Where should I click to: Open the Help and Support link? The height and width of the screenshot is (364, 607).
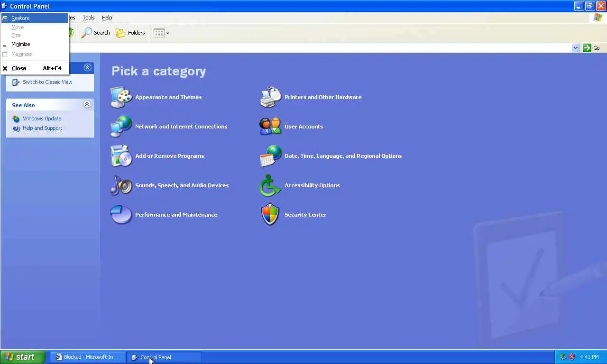pos(42,128)
